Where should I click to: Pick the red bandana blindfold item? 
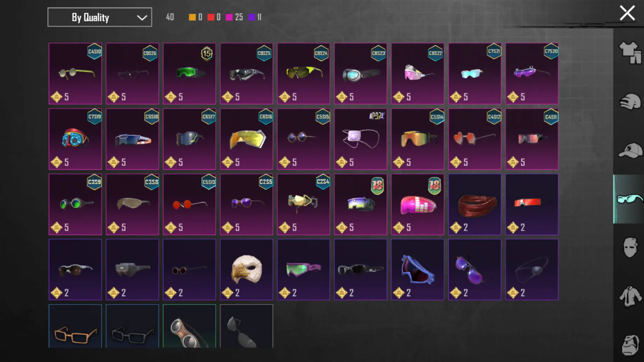pos(475,205)
